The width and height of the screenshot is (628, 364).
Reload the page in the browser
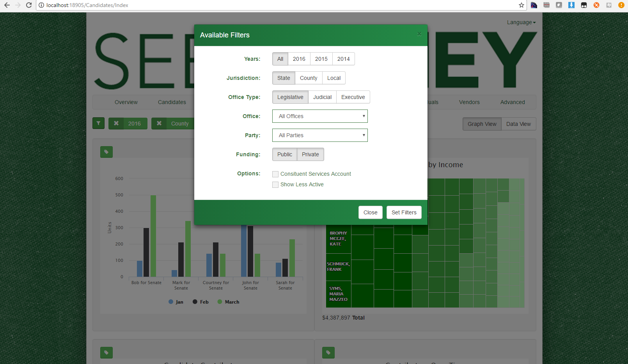[x=29, y=5]
